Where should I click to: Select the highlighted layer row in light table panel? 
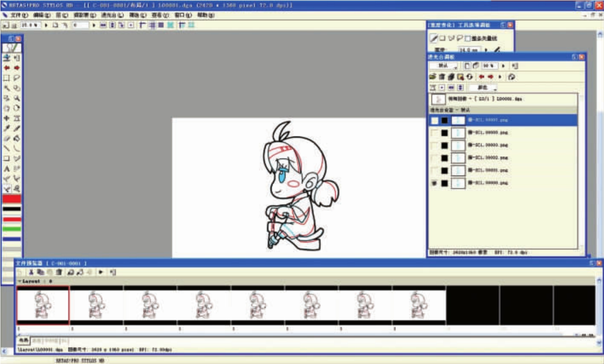503,120
